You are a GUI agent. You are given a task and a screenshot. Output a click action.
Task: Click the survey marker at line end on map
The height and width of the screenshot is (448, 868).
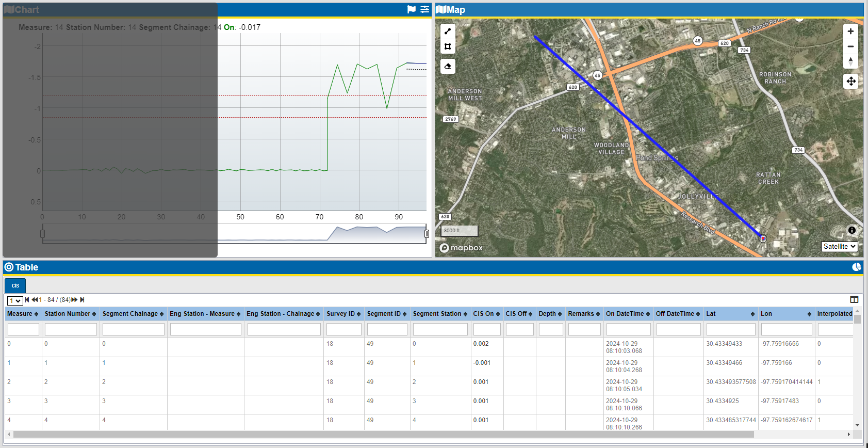tap(763, 238)
